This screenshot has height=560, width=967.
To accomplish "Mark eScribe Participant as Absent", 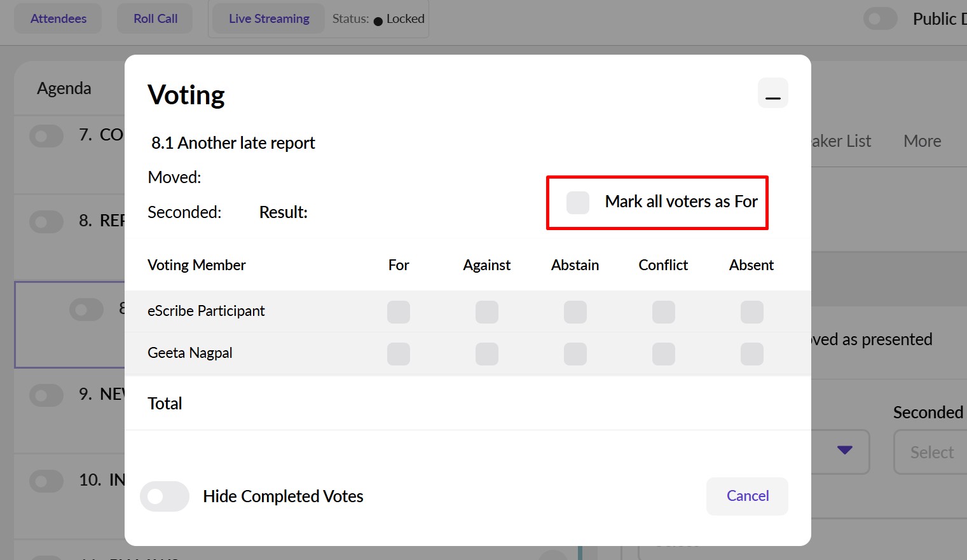I will click(x=751, y=312).
